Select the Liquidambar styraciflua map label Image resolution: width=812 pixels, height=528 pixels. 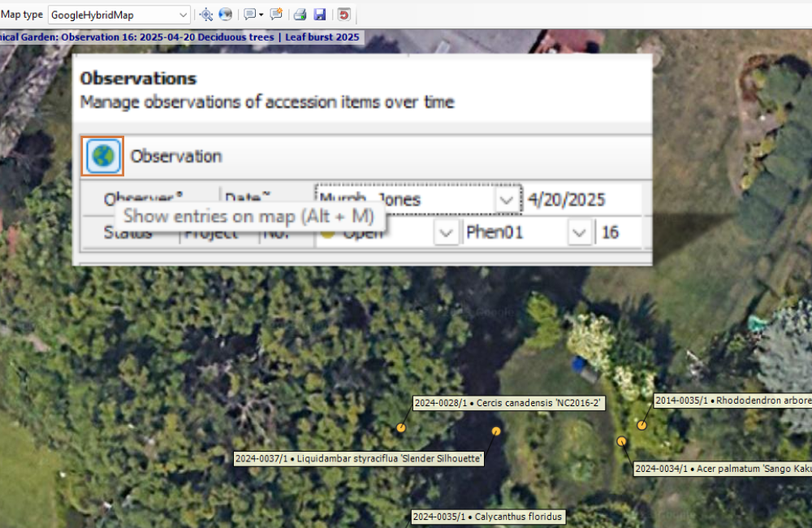pos(358,459)
